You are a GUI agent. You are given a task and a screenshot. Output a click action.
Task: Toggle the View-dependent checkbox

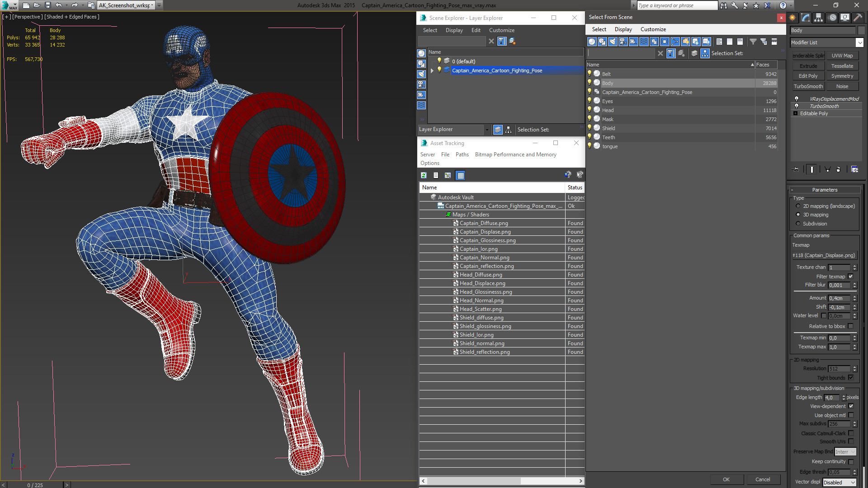[x=851, y=406]
